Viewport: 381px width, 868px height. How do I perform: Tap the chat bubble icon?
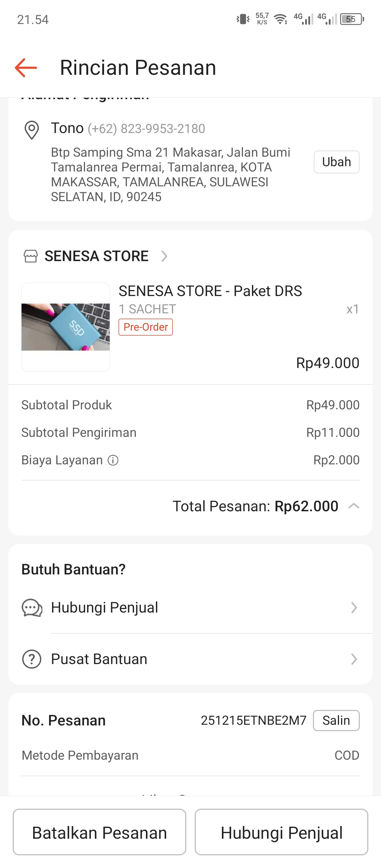pyautogui.click(x=32, y=608)
